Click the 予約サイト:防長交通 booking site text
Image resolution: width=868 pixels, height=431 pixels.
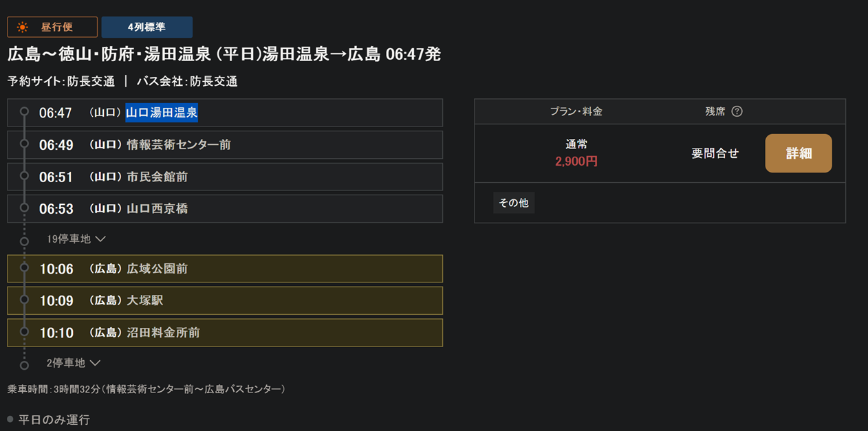pos(61,81)
